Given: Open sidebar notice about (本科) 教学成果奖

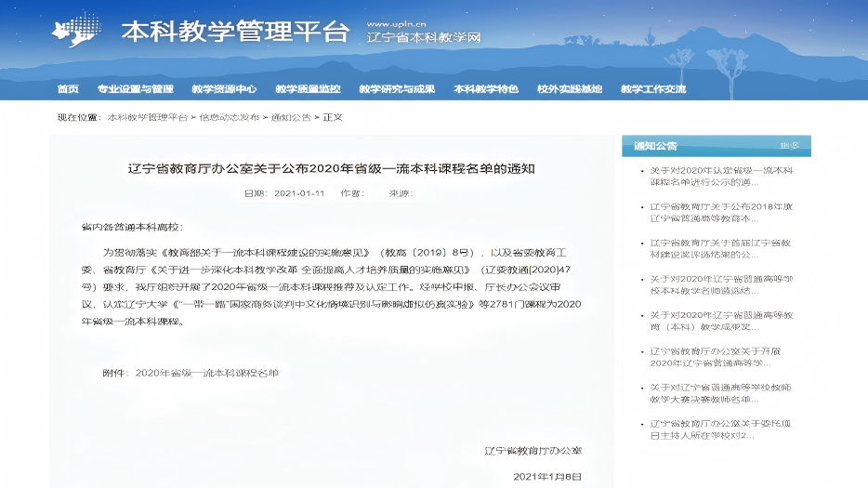Looking at the screenshot, I should coord(721,322).
